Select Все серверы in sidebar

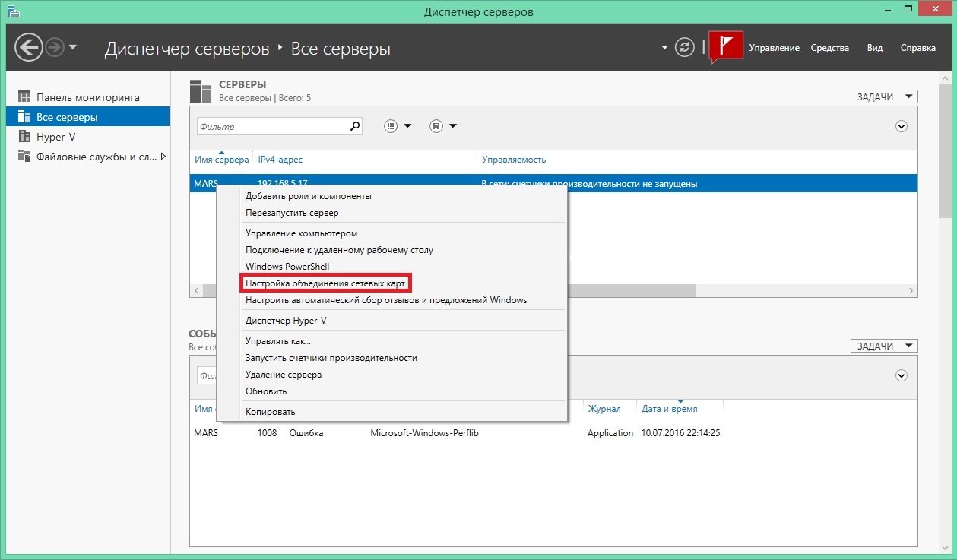88,117
